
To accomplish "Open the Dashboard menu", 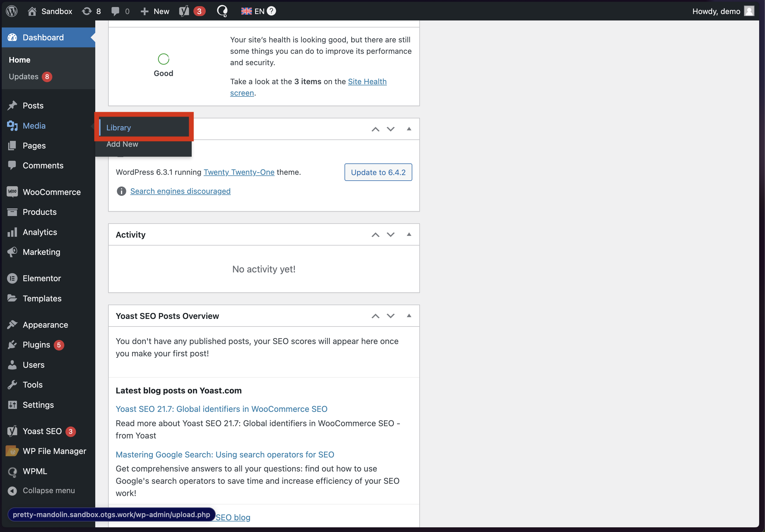I will pos(48,37).
